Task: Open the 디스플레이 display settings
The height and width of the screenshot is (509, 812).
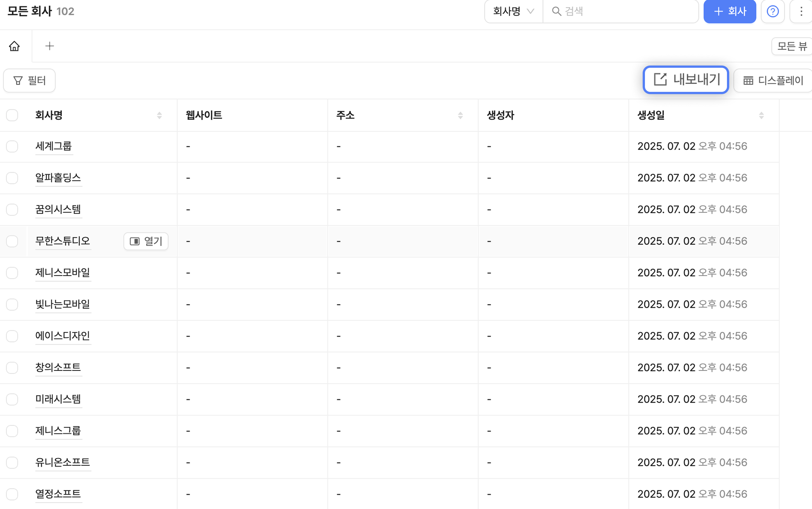Action: pos(773,81)
